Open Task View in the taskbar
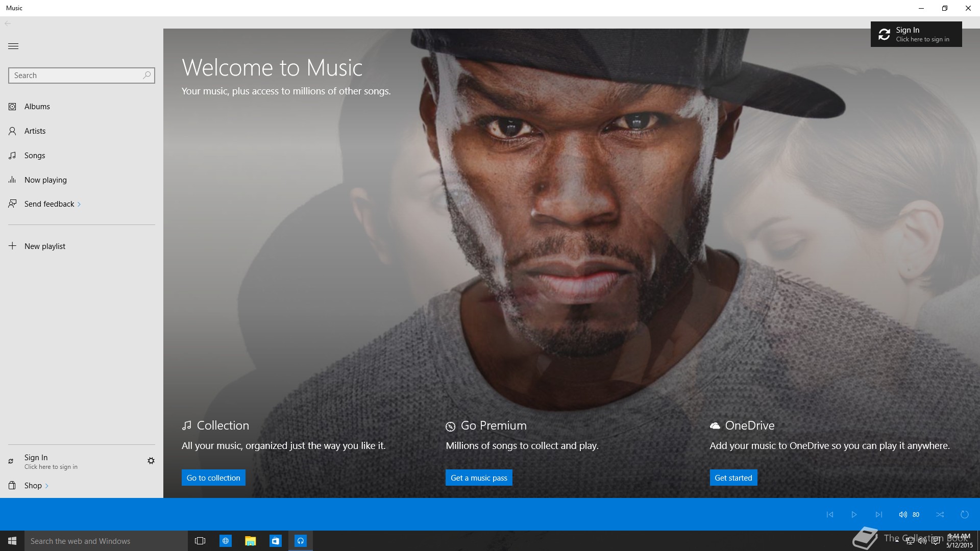 [x=200, y=541]
